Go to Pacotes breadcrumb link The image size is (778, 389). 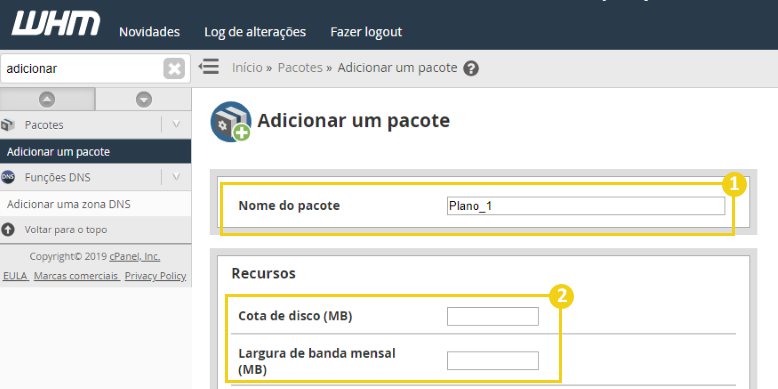click(300, 67)
